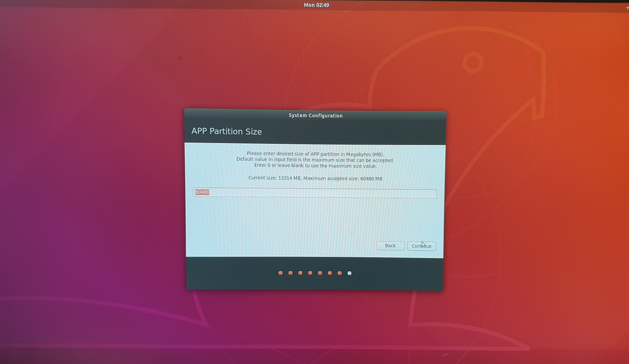
Task: Click the question mark icon in top bar
Action: [x=627, y=8]
